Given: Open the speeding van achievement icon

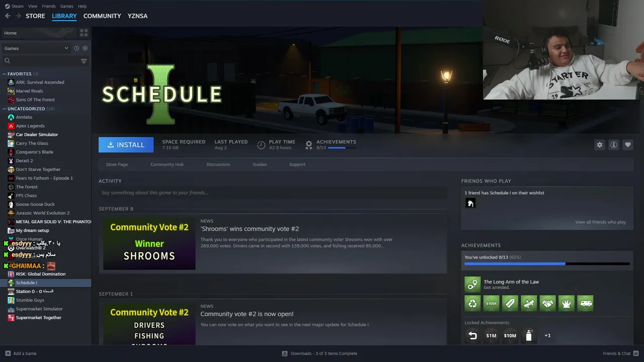Looking at the screenshot, I should tap(585, 303).
